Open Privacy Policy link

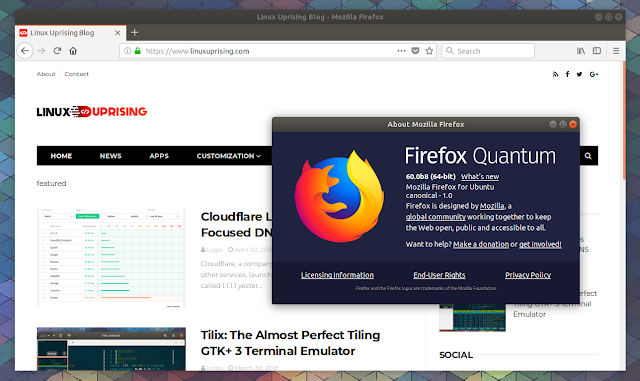tap(528, 275)
